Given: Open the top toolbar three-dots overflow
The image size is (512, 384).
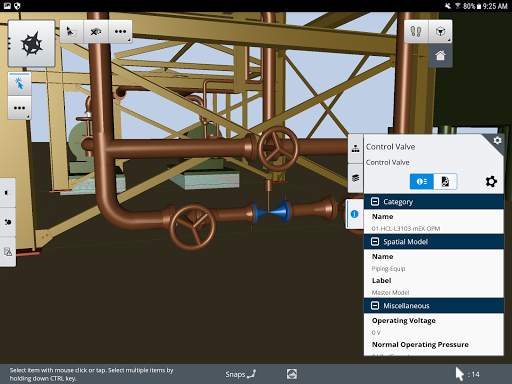Looking at the screenshot, I should (x=120, y=32).
